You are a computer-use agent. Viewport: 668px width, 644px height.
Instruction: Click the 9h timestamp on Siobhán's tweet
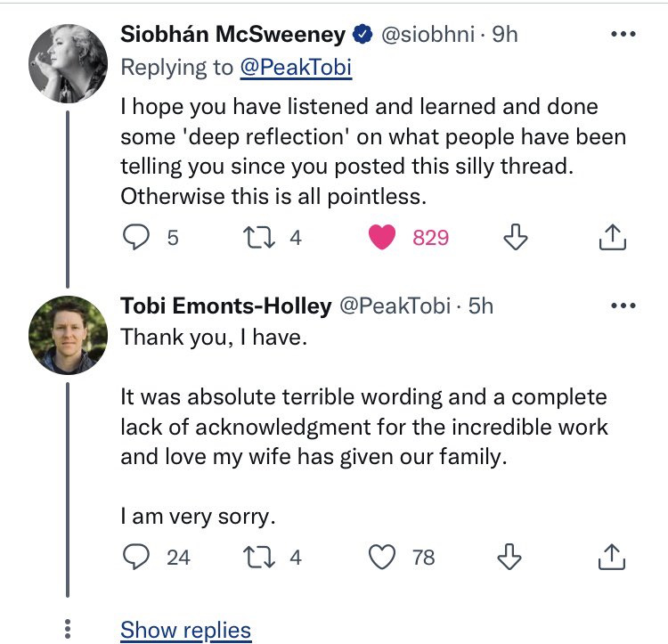(503, 35)
